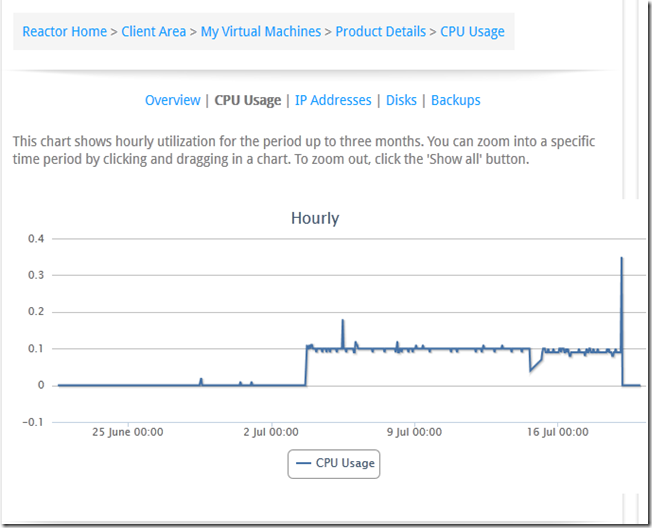Select the bold CPU Usage tab
The width and height of the screenshot is (652, 528).
pos(247,100)
